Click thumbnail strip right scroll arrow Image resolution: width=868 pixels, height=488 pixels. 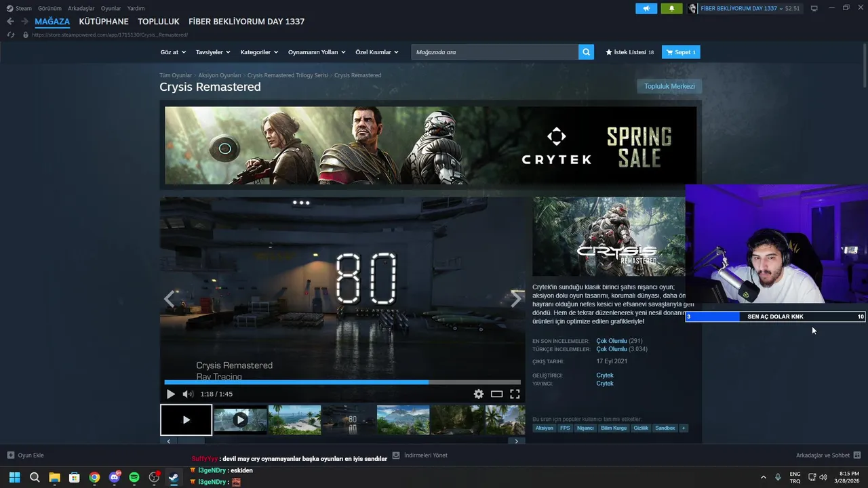point(516,441)
